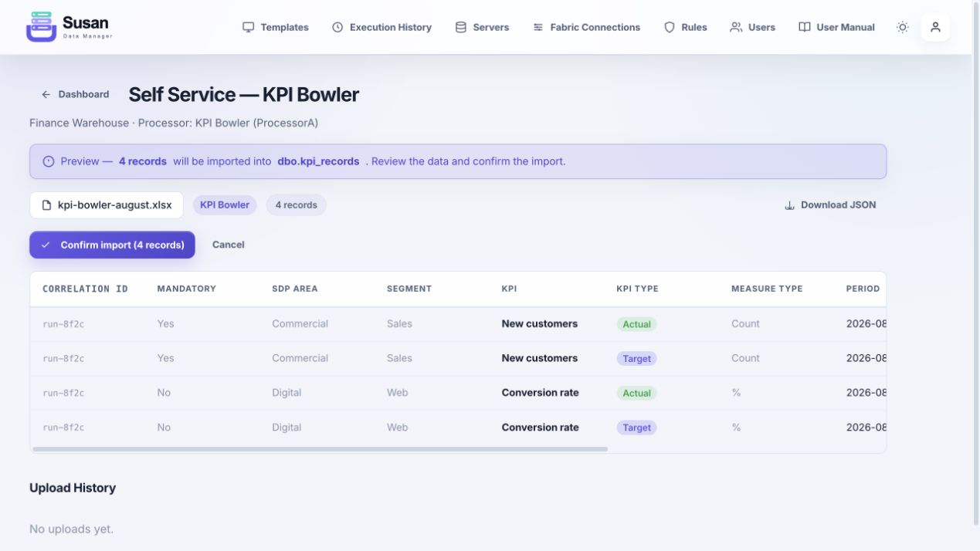Image resolution: width=980 pixels, height=551 pixels.
Task: Open the Servers page
Action: pyautogui.click(x=482, y=27)
